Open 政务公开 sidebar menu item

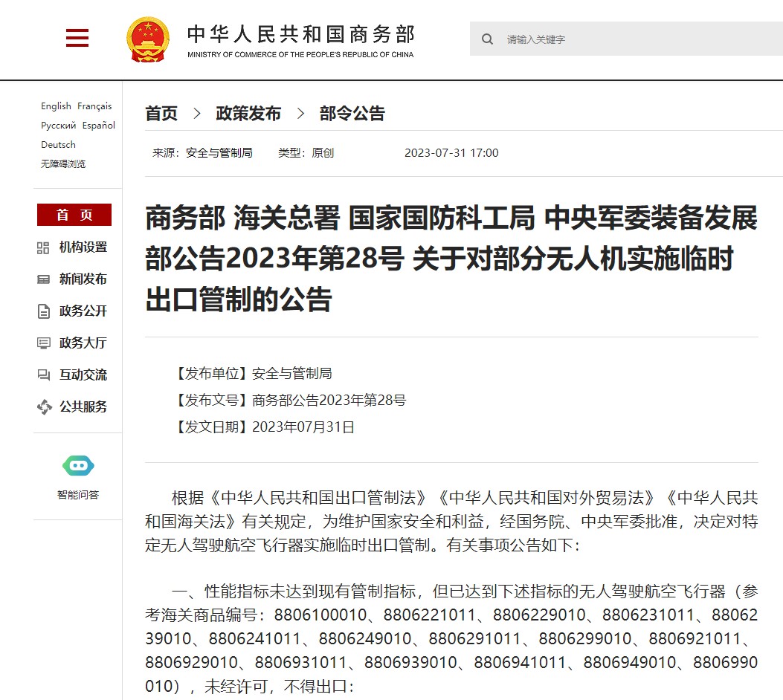(83, 311)
